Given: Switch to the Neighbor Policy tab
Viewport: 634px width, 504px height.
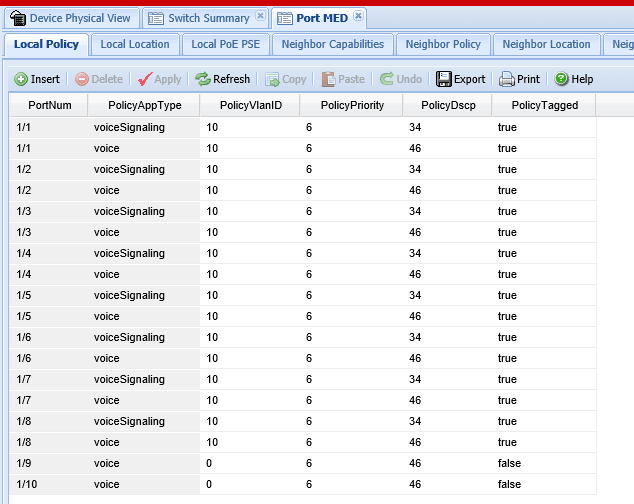Looking at the screenshot, I should coord(443,44).
